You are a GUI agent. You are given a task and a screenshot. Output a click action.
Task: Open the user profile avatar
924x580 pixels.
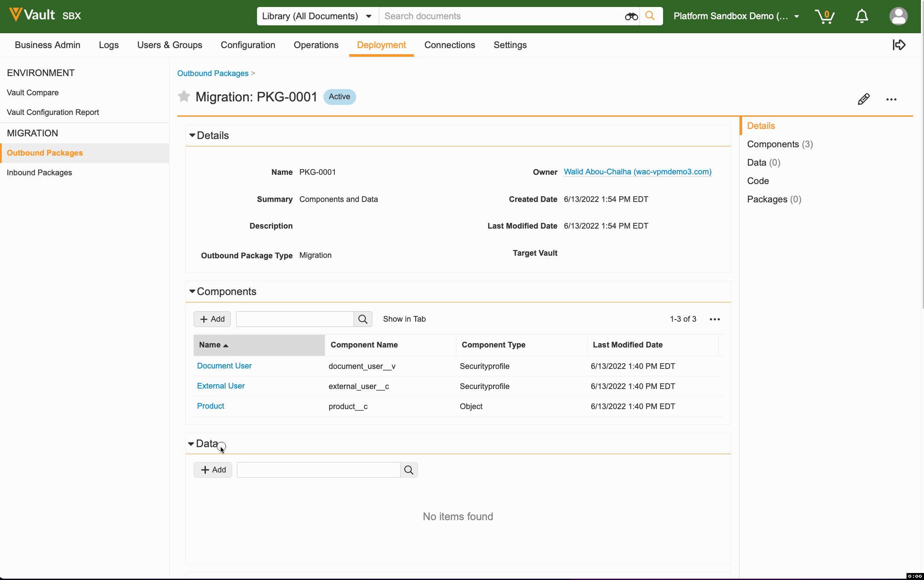pos(898,16)
